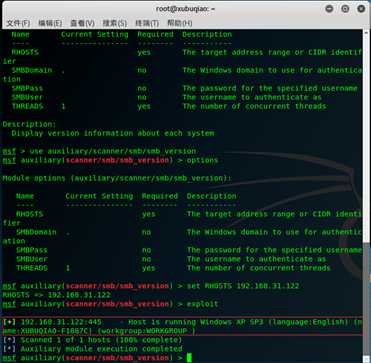Screen dimensions: 371x363
Task: Click the 'Description:' heading line
Action: [x=30, y=124]
